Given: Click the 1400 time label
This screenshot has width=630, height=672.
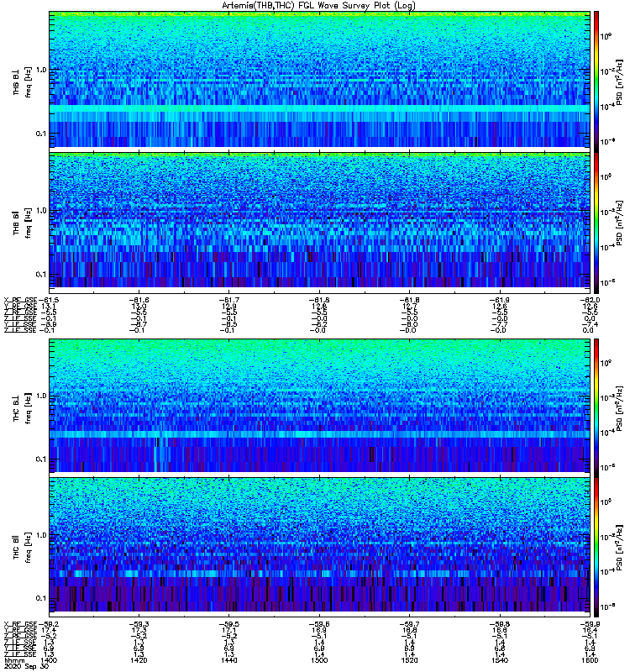Looking at the screenshot, I should 49,660.
